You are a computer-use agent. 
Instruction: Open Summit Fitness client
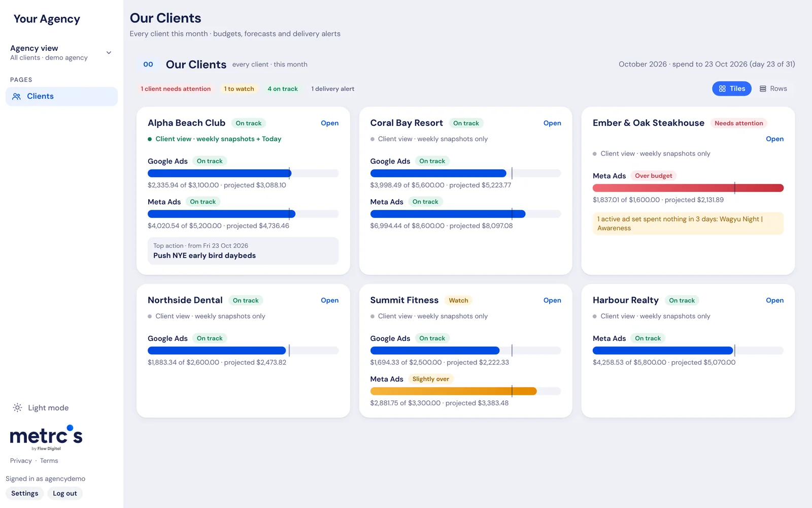pos(552,300)
